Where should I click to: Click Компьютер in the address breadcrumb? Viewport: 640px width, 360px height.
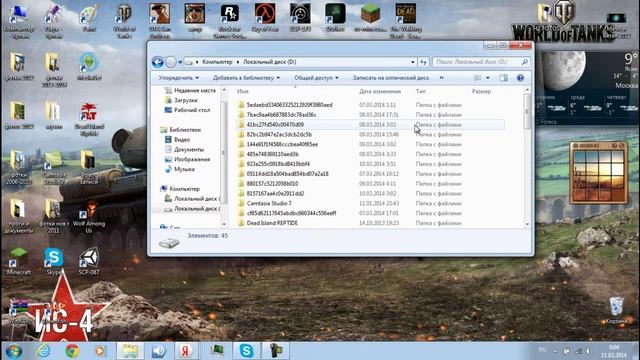pyautogui.click(x=217, y=62)
